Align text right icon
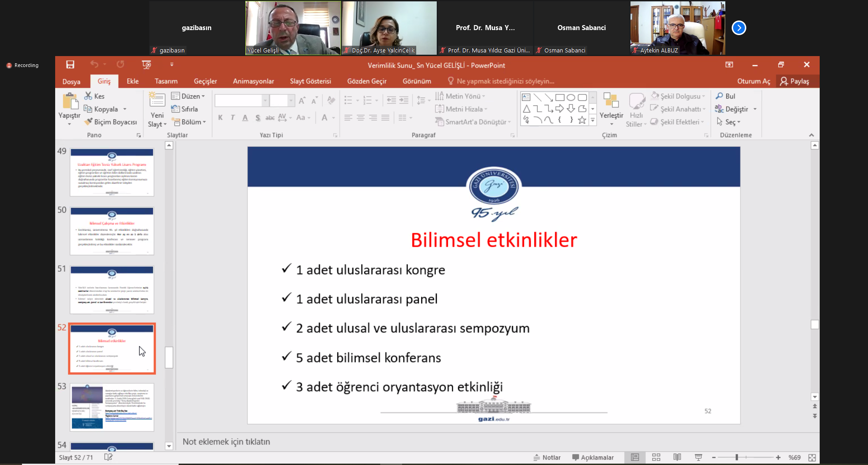868x465 pixels. tap(373, 118)
